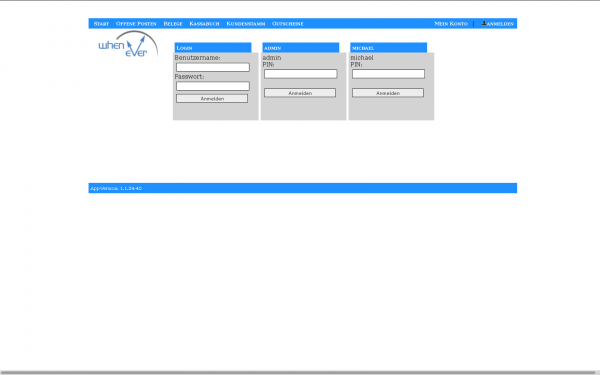Screen dimensions: 600x375
Task: Open the Belege section
Action: (173, 24)
